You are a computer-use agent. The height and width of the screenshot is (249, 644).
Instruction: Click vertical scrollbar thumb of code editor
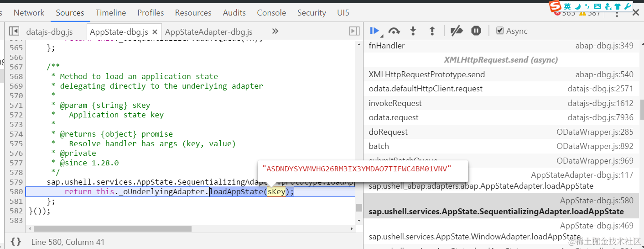[359, 208]
